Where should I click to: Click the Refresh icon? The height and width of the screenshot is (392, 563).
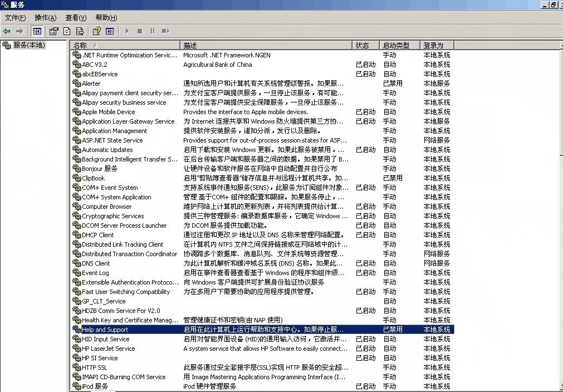click(67, 31)
